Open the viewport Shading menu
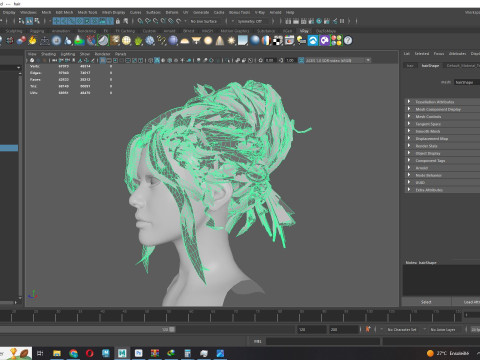 [48, 54]
